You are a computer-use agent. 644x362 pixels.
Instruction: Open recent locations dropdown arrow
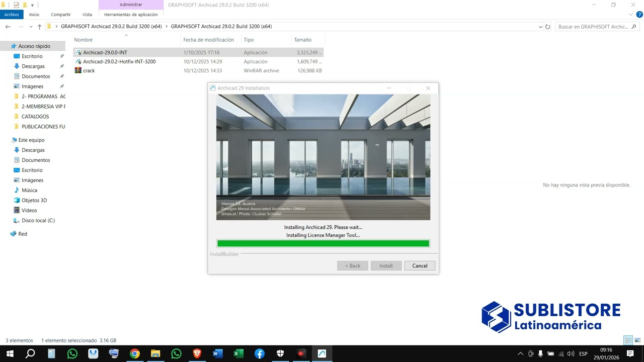point(31,27)
